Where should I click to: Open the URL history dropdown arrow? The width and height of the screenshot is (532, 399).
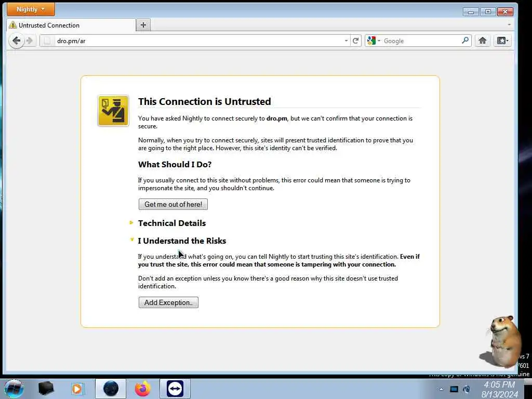(x=346, y=41)
